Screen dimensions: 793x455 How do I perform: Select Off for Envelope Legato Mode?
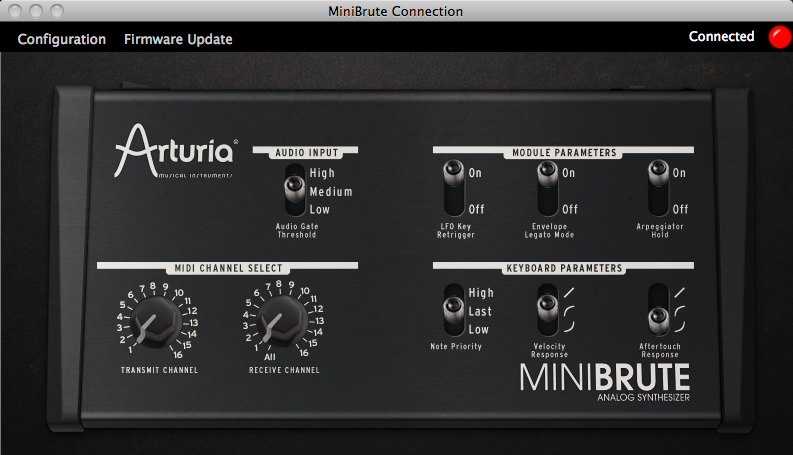click(570, 209)
